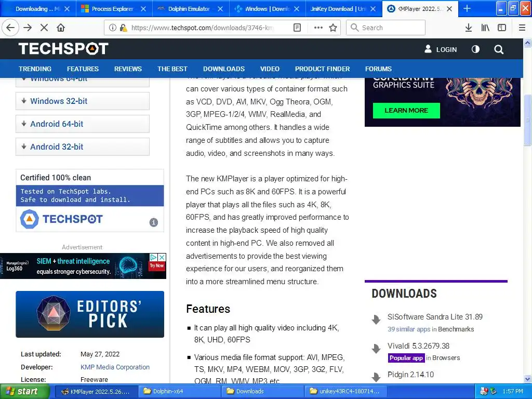
Task: Download the Android 32-bit version
Action: click(x=83, y=147)
